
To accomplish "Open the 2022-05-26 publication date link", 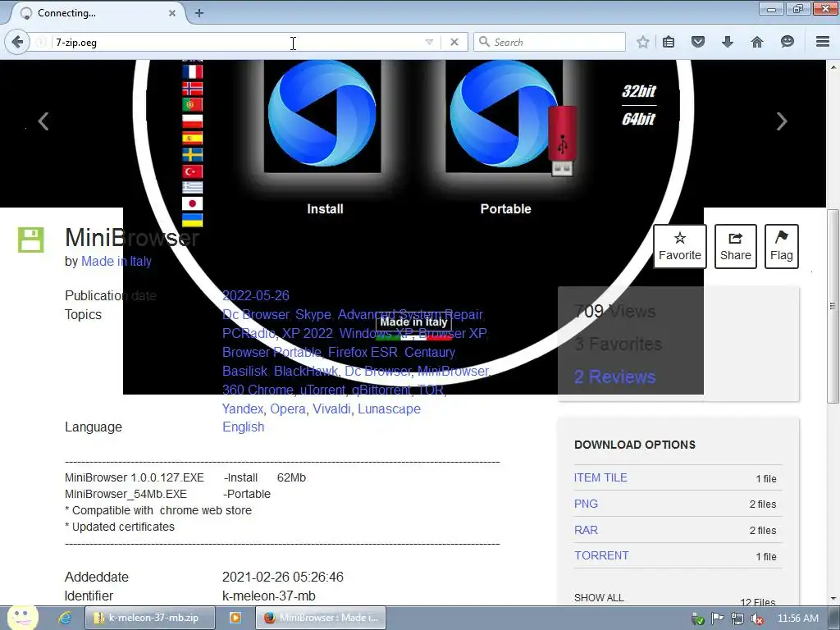I will click(256, 295).
